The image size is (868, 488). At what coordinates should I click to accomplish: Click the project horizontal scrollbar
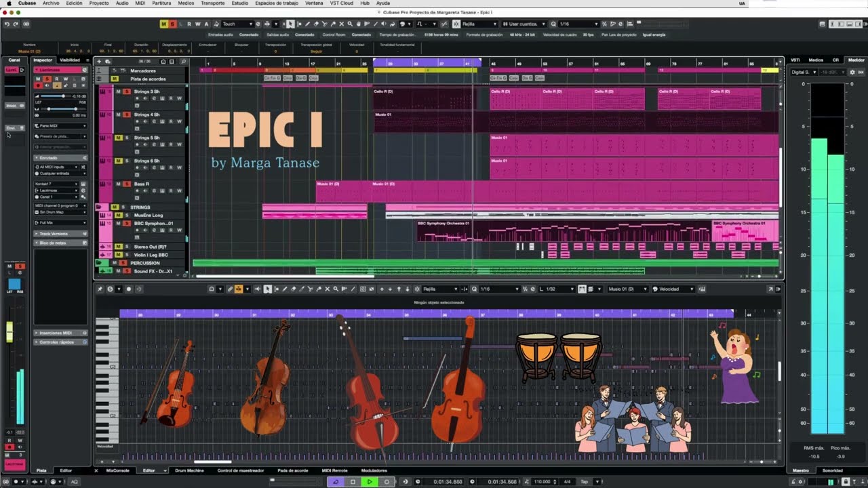pyautogui.click(x=285, y=276)
